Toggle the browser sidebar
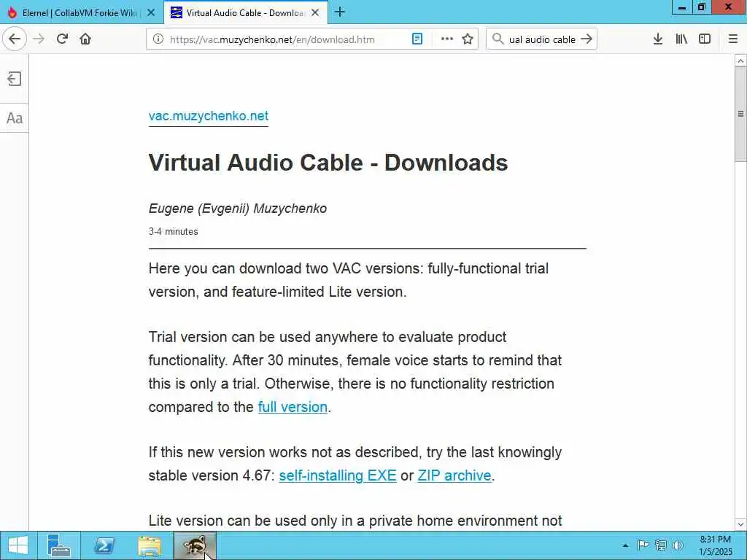 click(x=705, y=39)
